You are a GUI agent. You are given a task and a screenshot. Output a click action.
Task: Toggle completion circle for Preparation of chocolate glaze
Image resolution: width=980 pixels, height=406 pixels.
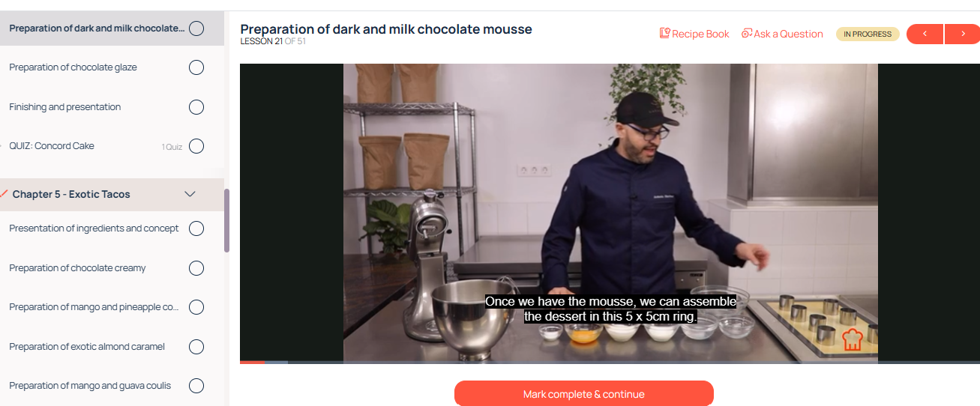click(x=196, y=67)
